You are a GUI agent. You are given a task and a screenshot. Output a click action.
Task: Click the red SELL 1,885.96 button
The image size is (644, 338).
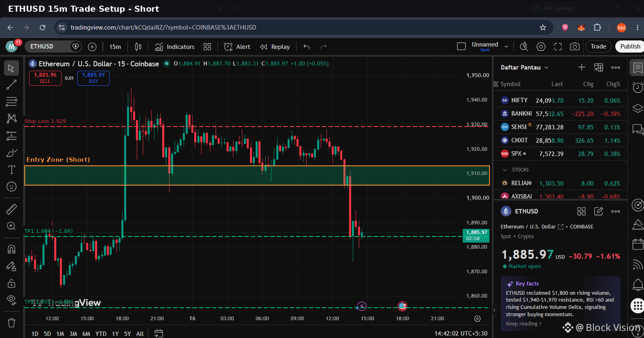[45, 78]
